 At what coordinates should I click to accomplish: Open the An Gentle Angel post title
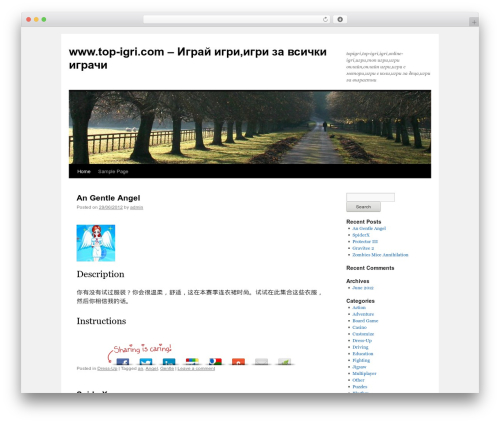108,198
